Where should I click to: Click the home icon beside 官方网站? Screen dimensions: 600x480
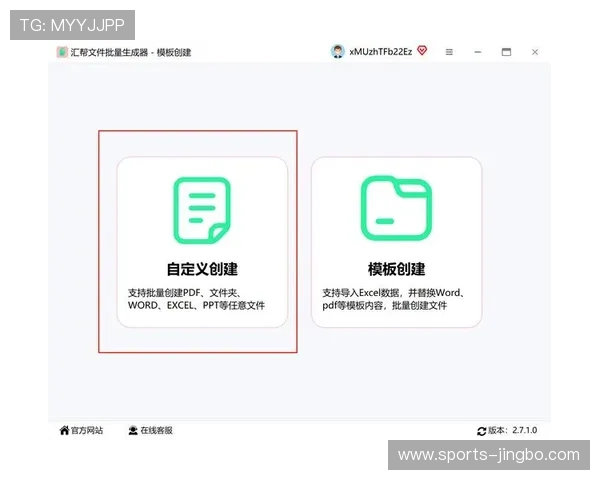(x=64, y=430)
